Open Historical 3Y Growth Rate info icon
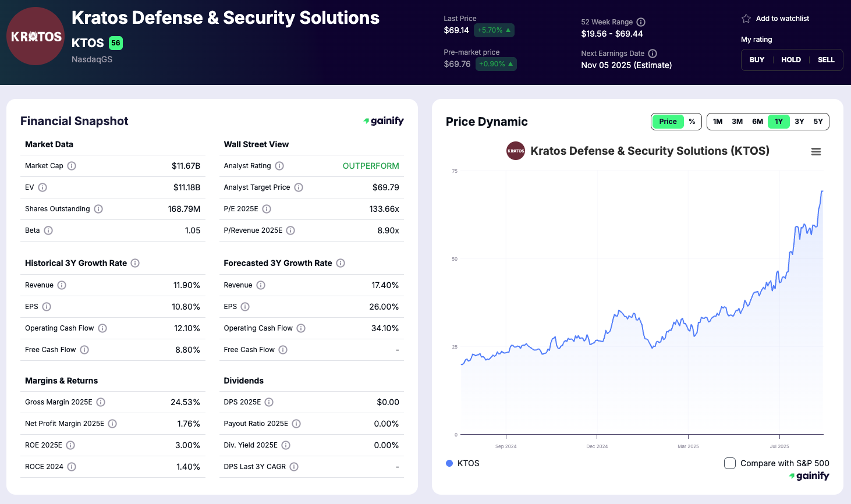 pyautogui.click(x=135, y=263)
